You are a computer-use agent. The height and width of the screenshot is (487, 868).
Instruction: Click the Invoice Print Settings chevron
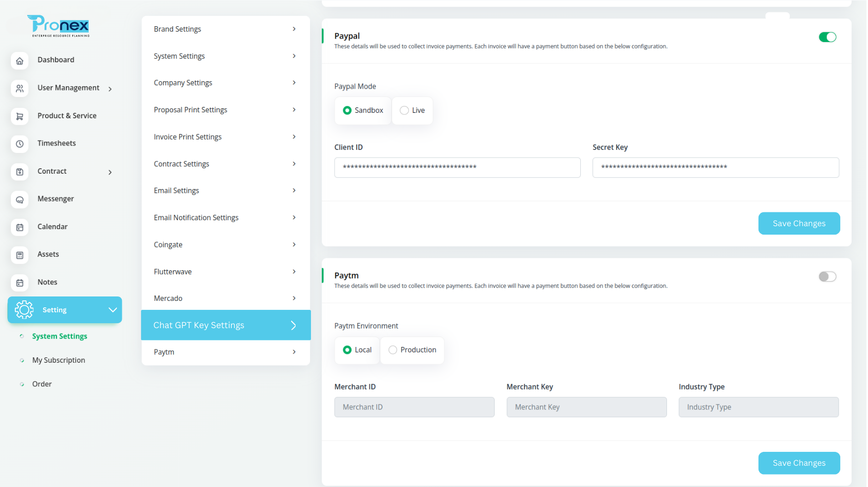[294, 137]
